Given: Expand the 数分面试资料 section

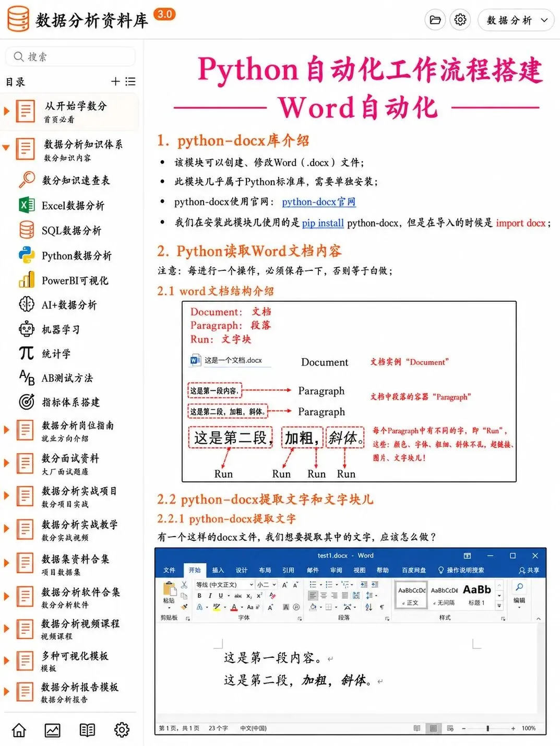Looking at the screenshot, I should (x=7, y=463).
